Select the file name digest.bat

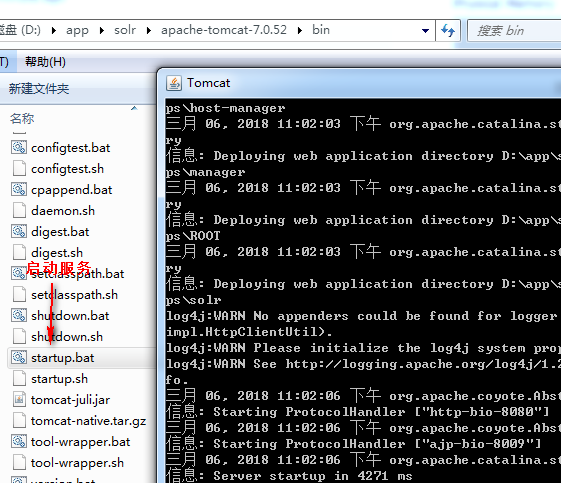[x=60, y=232]
